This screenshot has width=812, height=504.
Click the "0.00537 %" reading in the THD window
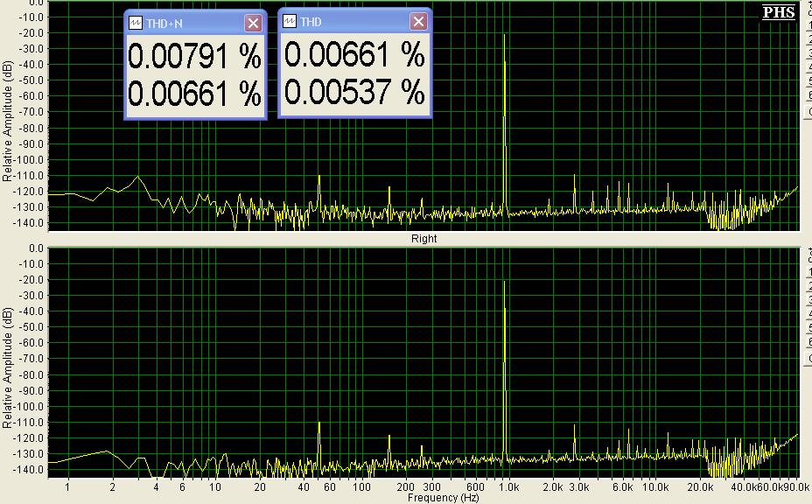pyautogui.click(x=354, y=92)
